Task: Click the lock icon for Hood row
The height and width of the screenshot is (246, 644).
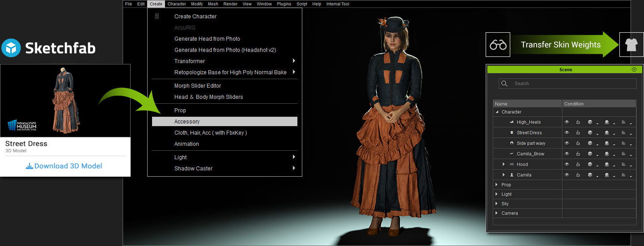Action: [x=578, y=165]
